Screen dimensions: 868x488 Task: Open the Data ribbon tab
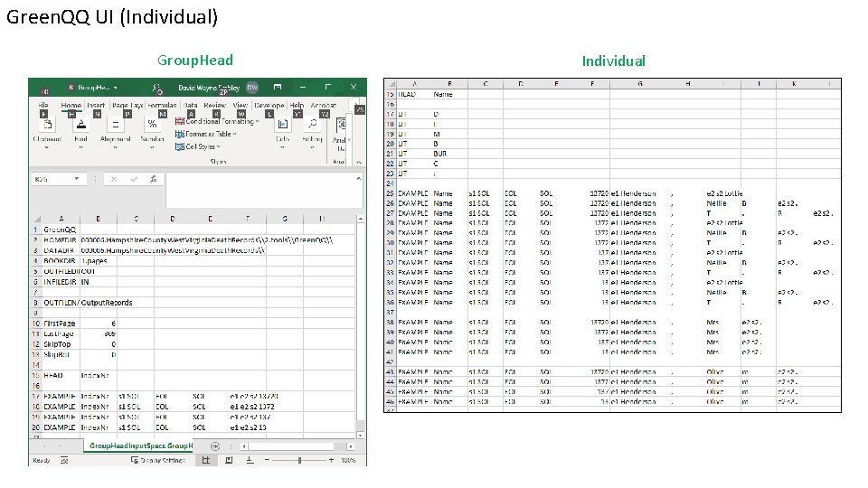[x=191, y=105]
